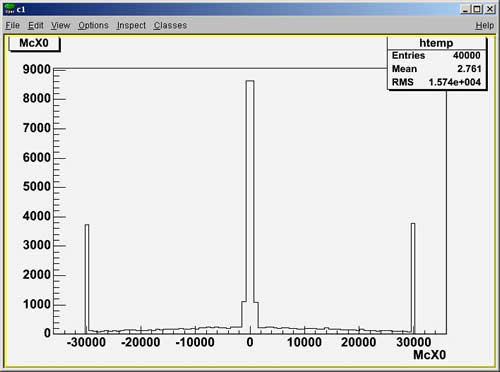Open the File menu

[13, 25]
